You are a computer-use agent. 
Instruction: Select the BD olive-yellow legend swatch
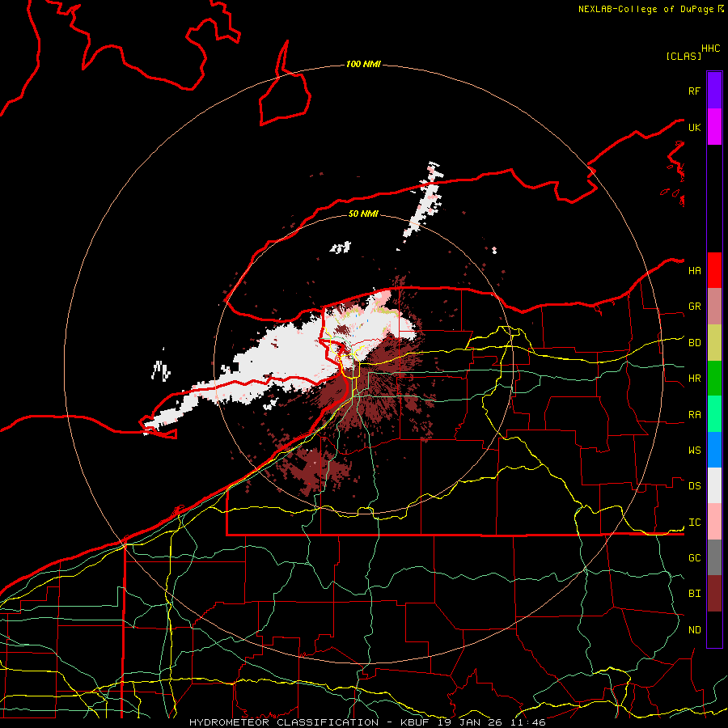click(x=714, y=342)
